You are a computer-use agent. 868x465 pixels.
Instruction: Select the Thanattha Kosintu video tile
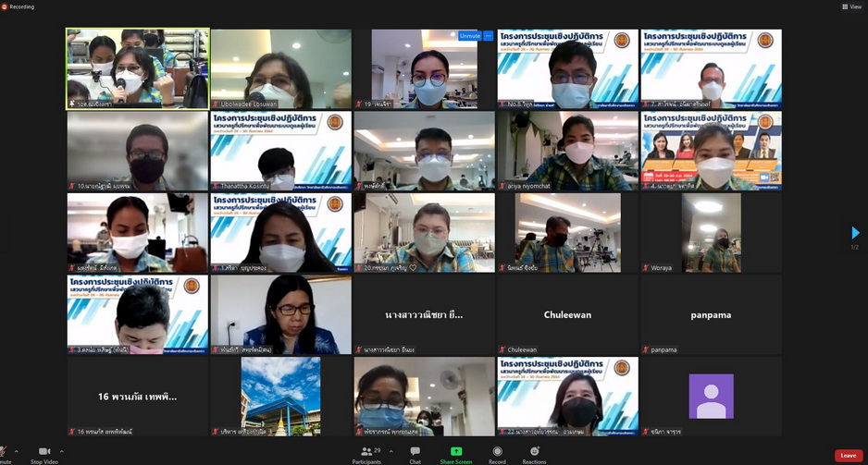(x=280, y=151)
